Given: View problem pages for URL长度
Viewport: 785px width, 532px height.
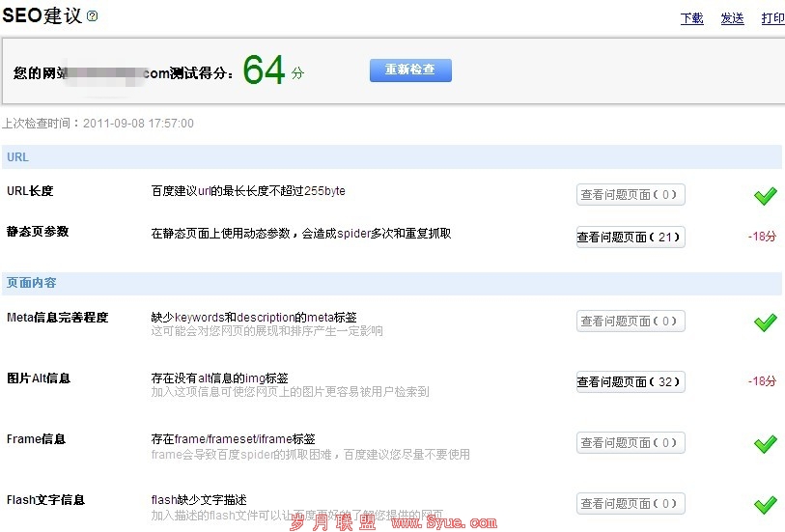Looking at the screenshot, I should coord(631,195).
